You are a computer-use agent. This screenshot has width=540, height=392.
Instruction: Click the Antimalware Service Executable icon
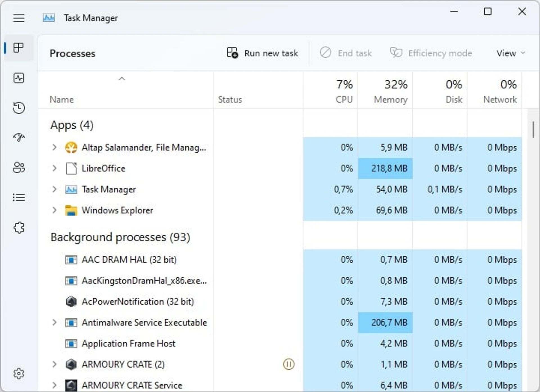coord(71,322)
